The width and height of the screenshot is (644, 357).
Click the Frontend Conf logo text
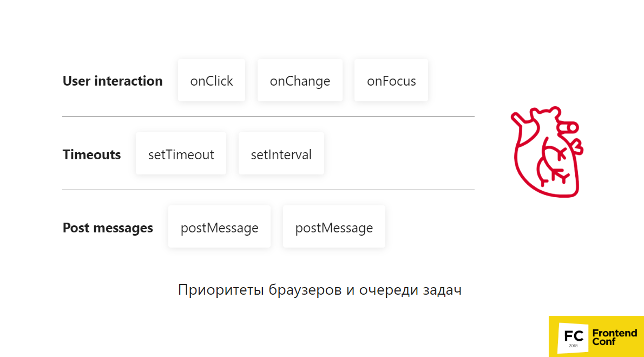pyautogui.click(x=614, y=337)
